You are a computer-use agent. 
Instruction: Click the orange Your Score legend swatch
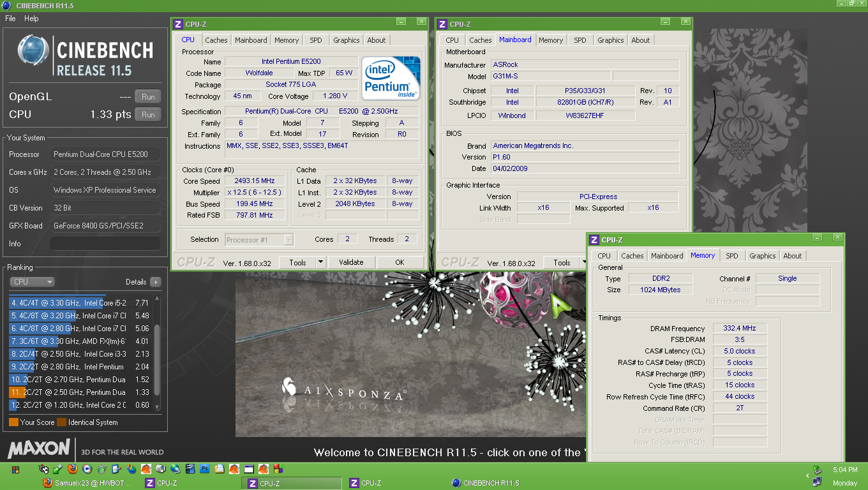click(13, 422)
